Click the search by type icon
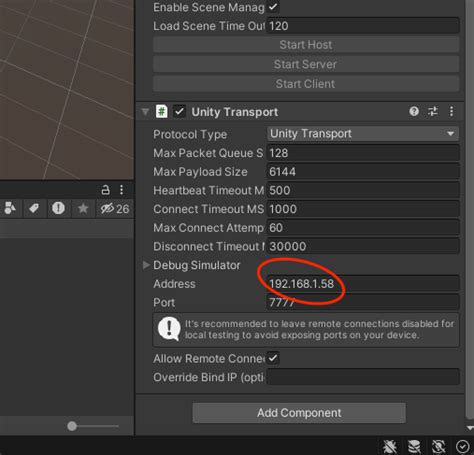 [x=10, y=208]
